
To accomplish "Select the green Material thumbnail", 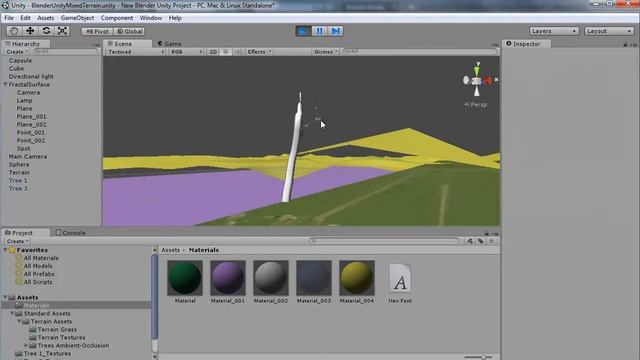I will pyautogui.click(x=185, y=278).
